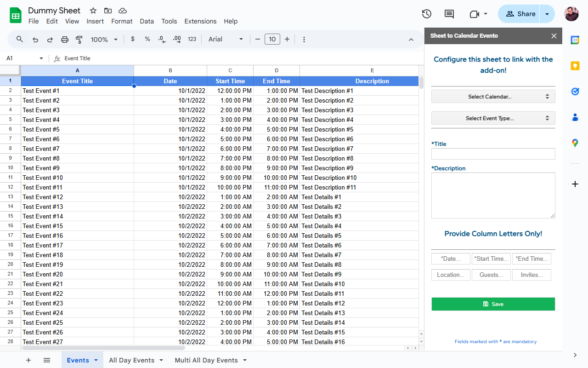The width and height of the screenshot is (588, 368).
Task: Open Google Maps side panel icon
Action: point(575,143)
